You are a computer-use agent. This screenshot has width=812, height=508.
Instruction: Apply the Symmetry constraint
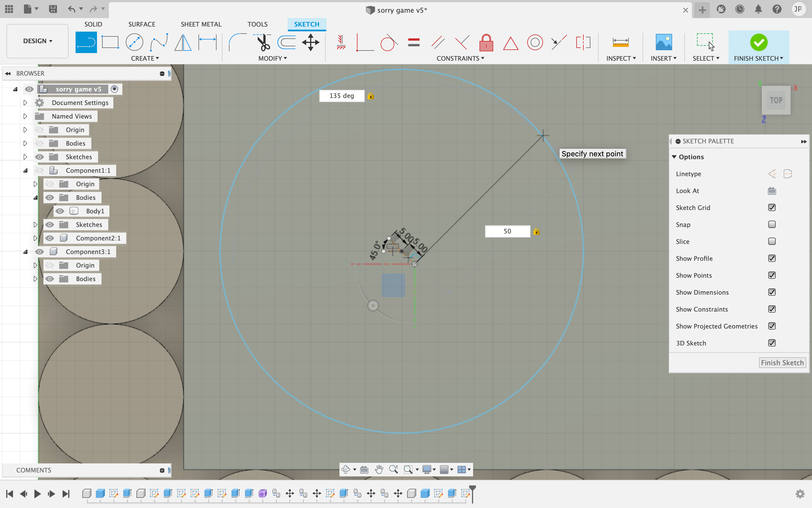(x=583, y=42)
